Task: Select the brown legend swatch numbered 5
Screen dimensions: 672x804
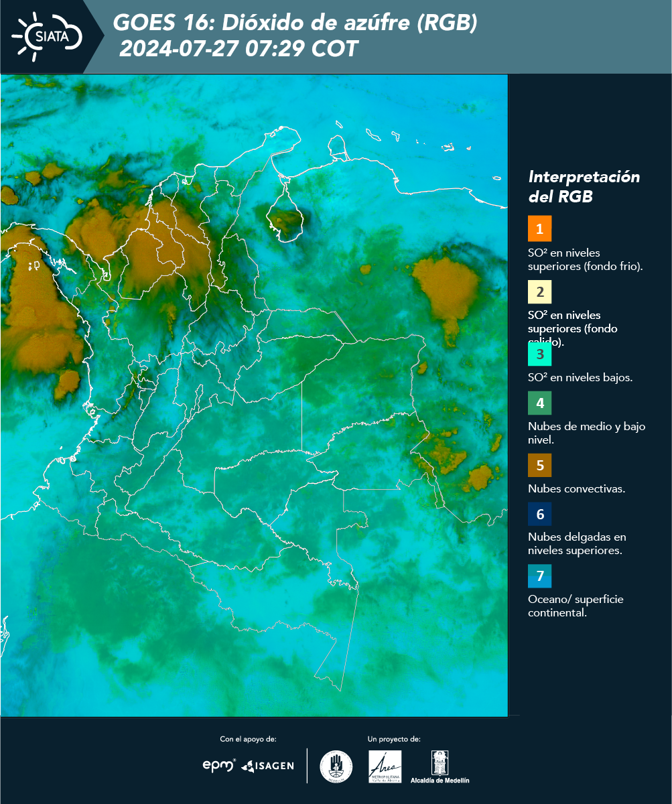Action: pyautogui.click(x=539, y=465)
